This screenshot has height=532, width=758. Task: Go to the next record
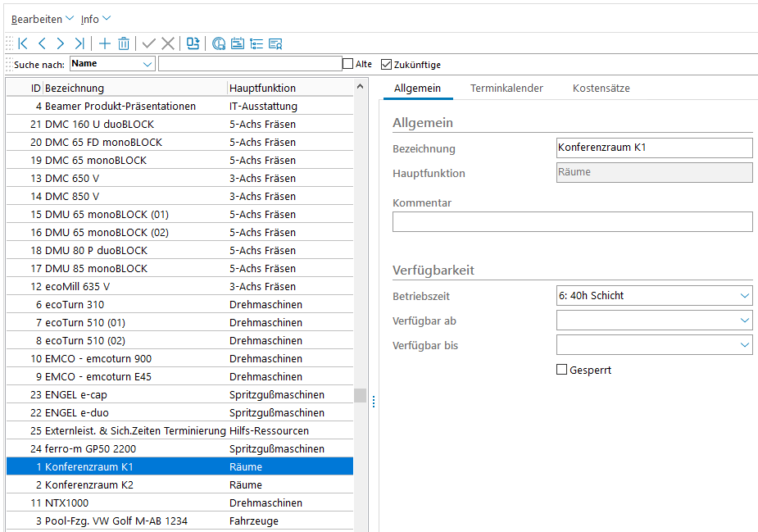60,43
